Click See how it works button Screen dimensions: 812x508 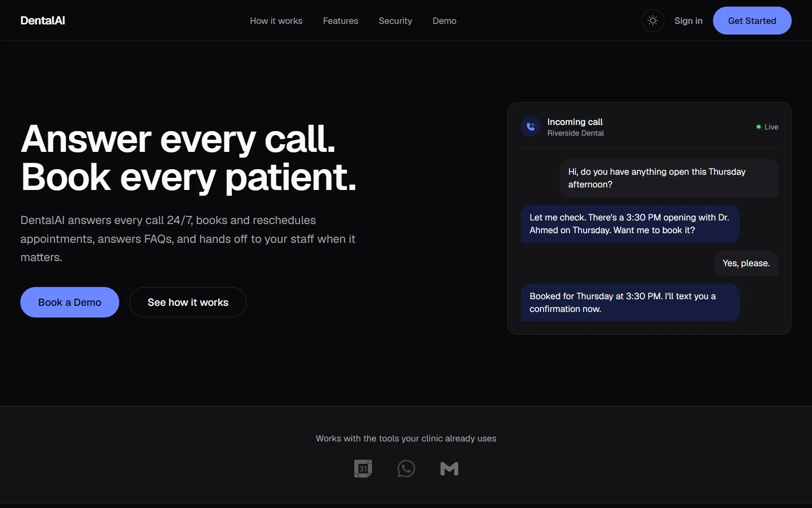tap(188, 302)
